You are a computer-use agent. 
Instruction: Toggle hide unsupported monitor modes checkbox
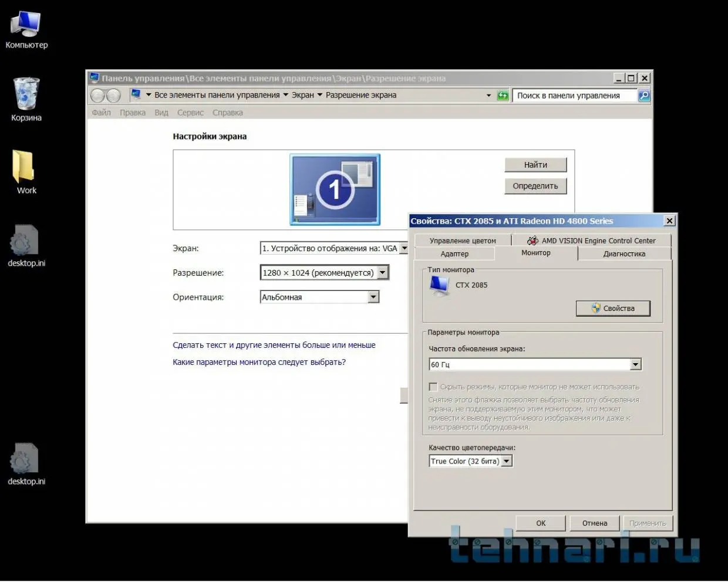[433, 387]
